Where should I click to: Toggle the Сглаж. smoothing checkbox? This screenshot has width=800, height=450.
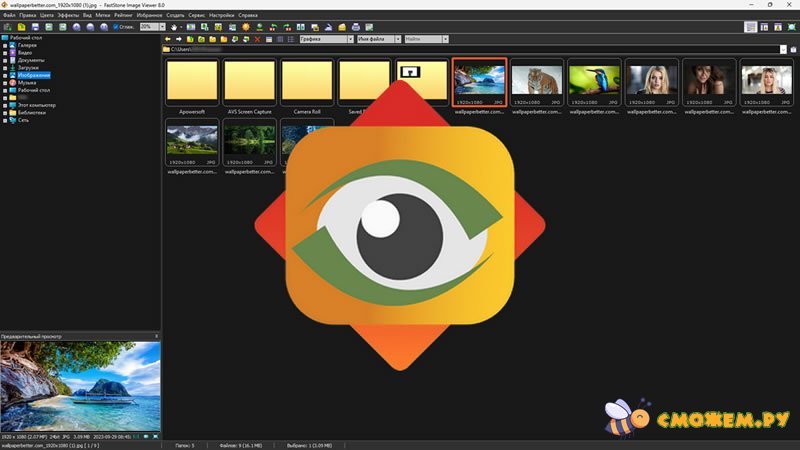click(x=116, y=27)
